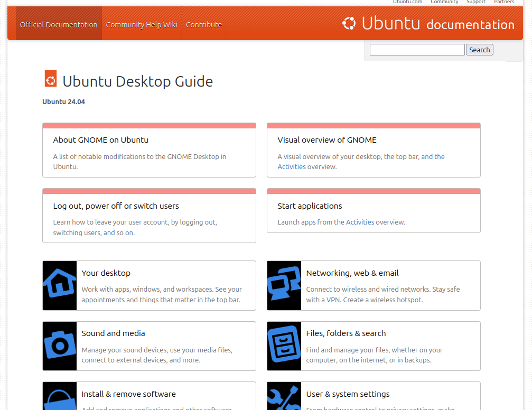This screenshot has width=532, height=410.
Task: Follow the Activities link under Visual overview
Action: coord(292,167)
